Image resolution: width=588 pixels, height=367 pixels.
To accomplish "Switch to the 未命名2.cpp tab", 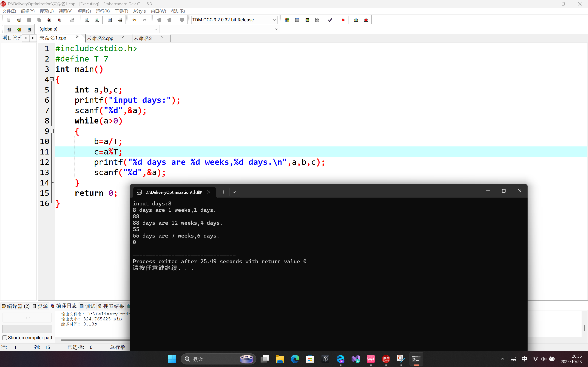I will pyautogui.click(x=100, y=38).
